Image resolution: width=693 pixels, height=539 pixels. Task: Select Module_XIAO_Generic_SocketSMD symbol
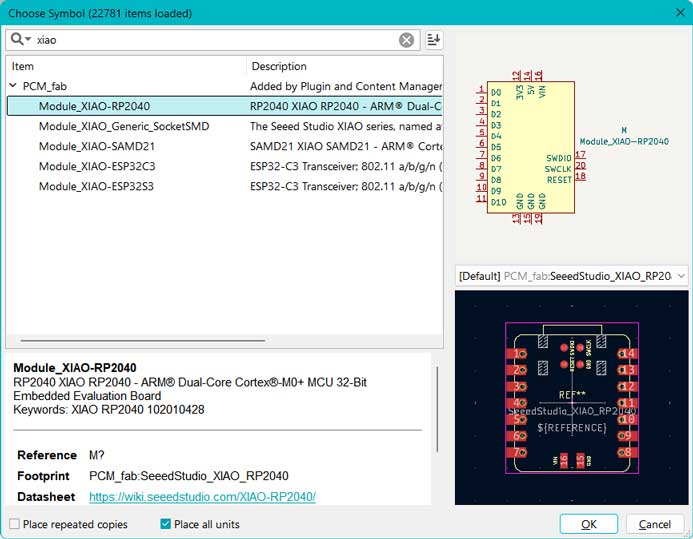(124, 126)
